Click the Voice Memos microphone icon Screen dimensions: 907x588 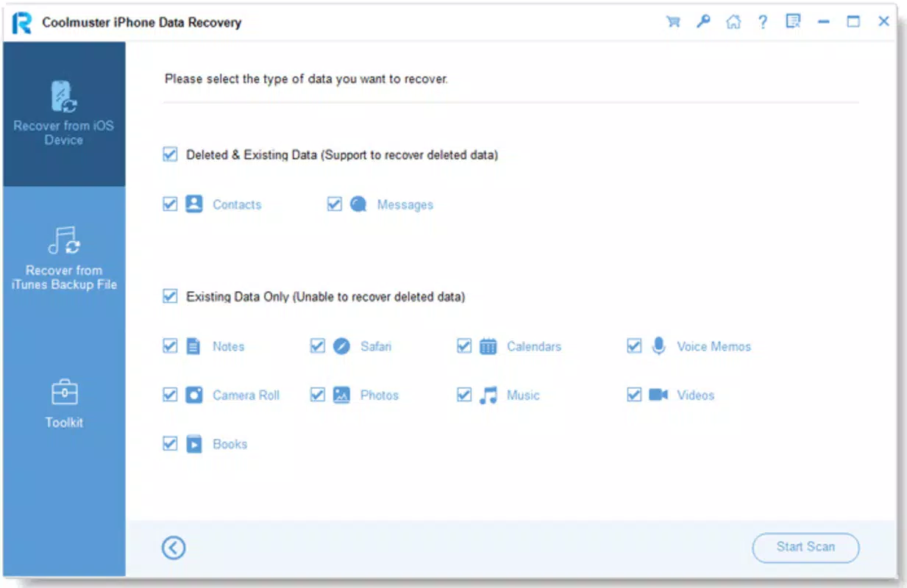pos(658,346)
